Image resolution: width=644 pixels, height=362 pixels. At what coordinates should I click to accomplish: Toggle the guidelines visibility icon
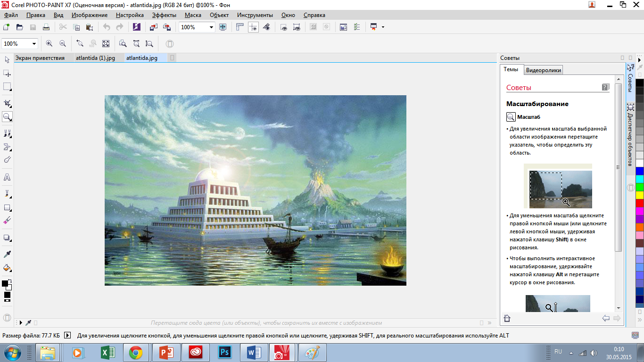coord(254,27)
